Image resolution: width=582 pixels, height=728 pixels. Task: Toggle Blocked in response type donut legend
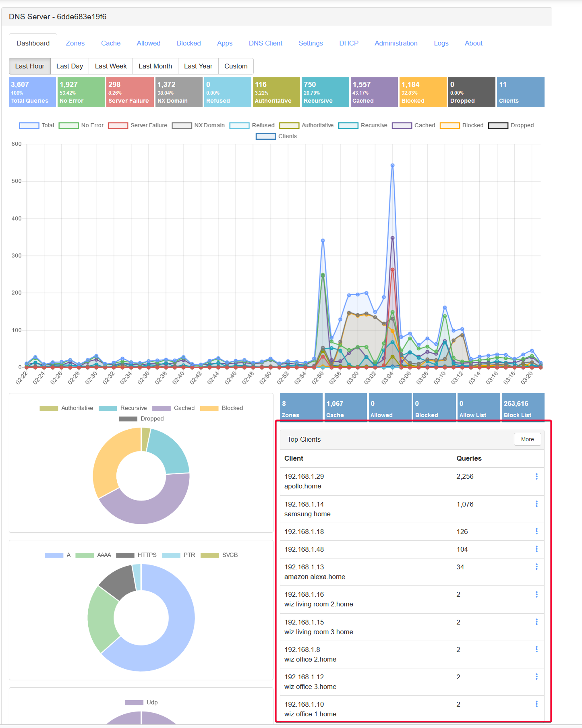point(222,408)
